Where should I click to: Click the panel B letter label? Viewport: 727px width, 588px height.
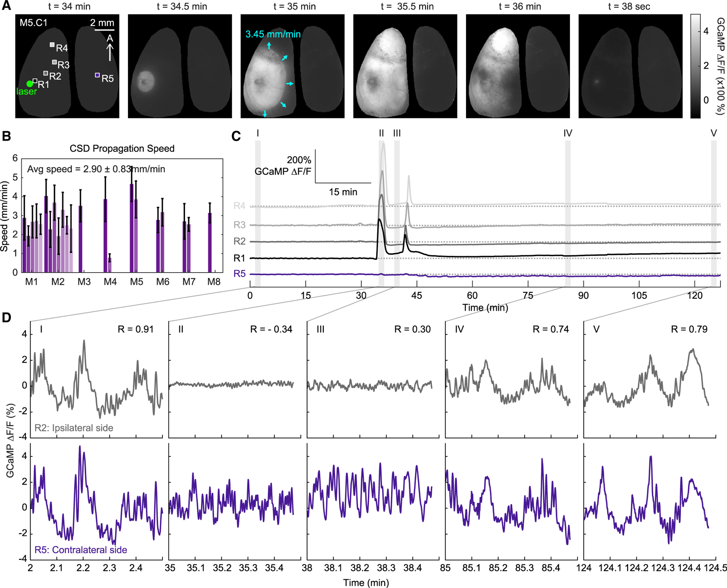click(6, 136)
